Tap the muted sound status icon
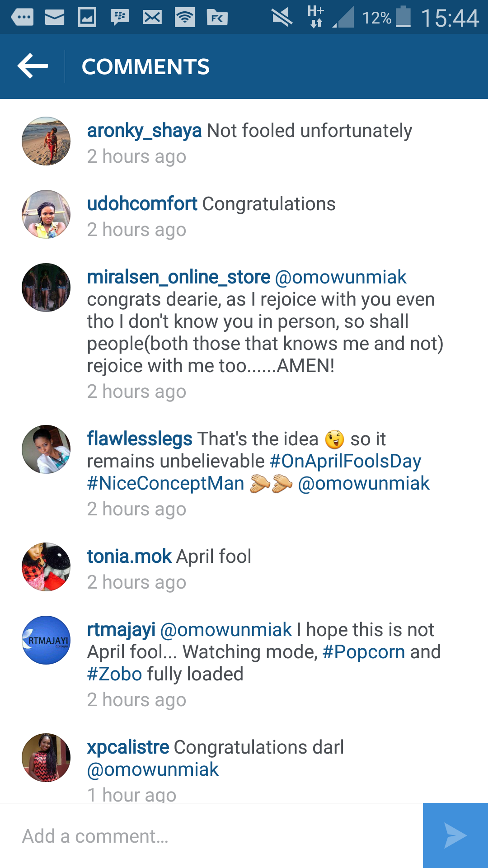The width and height of the screenshot is (488, 868). point(282,18)
